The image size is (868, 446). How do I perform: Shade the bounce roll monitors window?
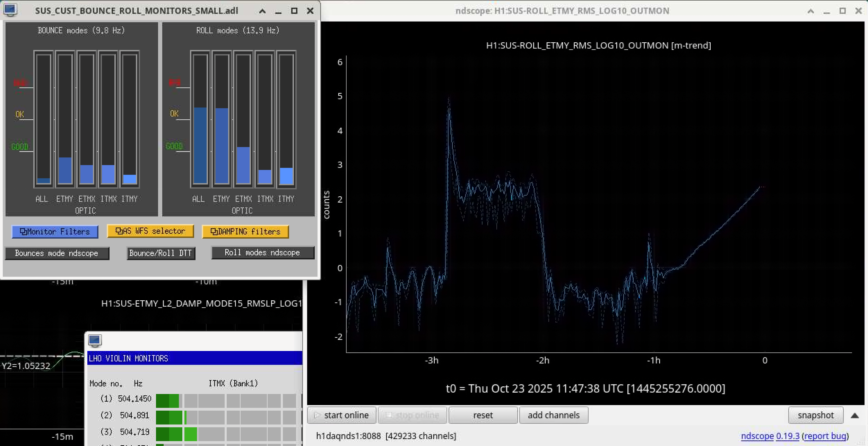262,11
